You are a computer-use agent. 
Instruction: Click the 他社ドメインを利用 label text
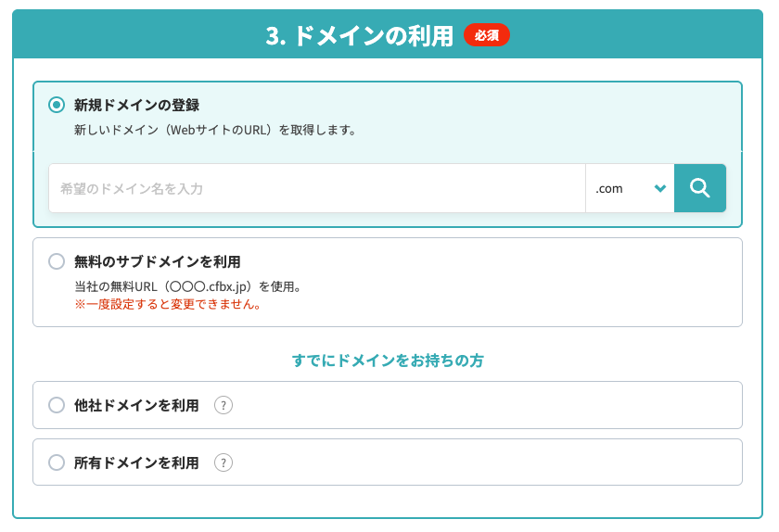tap(136, 405)
